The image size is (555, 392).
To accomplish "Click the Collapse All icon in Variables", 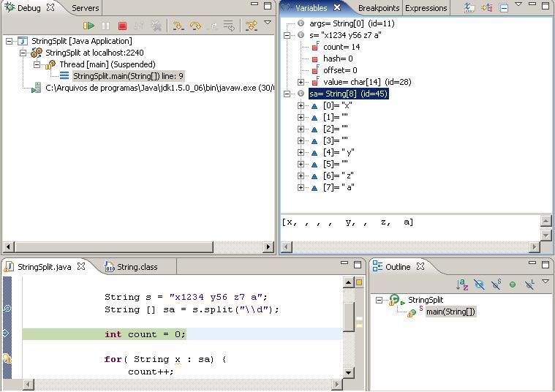I will [x=504, y=8].
